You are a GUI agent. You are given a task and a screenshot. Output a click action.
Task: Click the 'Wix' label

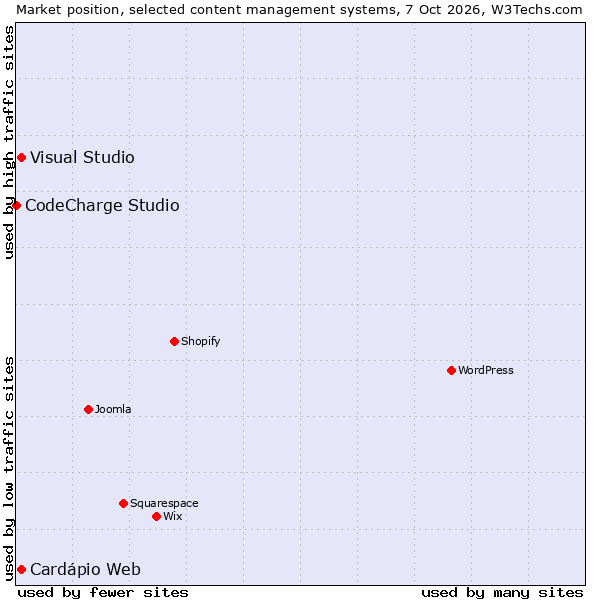click(x=173, y=517)
